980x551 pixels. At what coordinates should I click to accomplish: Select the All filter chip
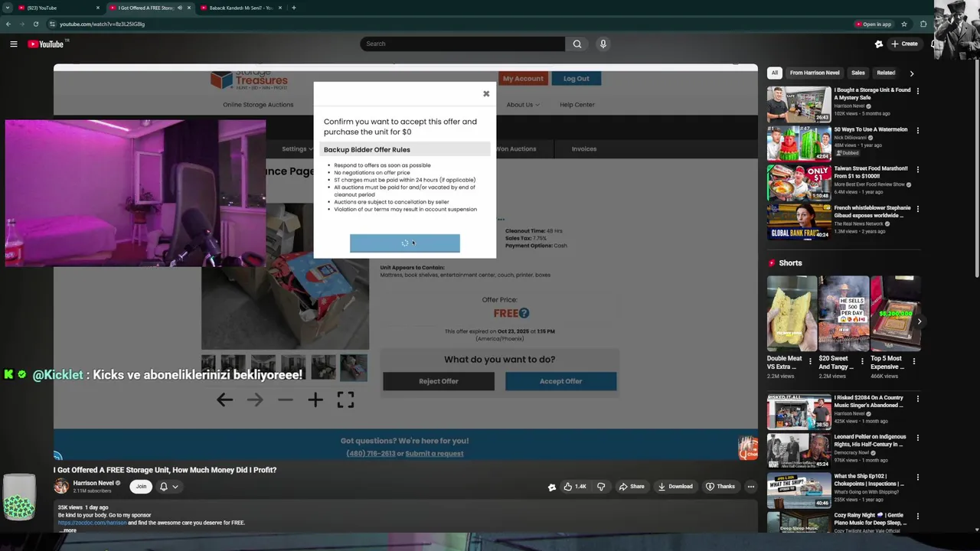[x=775, y=73]
